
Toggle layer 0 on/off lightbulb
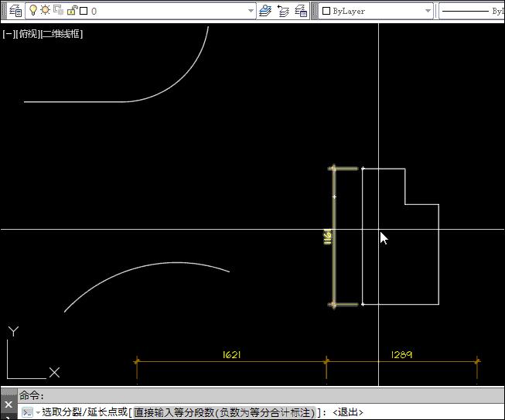click(32, 10)
